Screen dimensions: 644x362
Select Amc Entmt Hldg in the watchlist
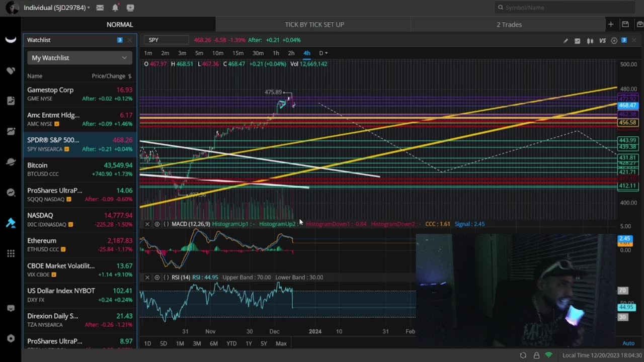79,119
